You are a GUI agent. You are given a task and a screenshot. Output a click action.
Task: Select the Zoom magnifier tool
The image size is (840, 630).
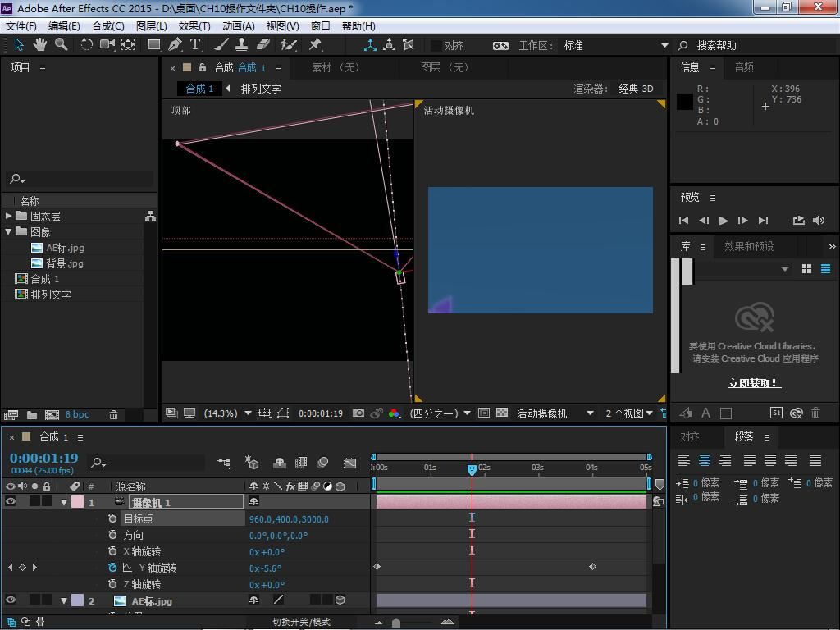61,45
